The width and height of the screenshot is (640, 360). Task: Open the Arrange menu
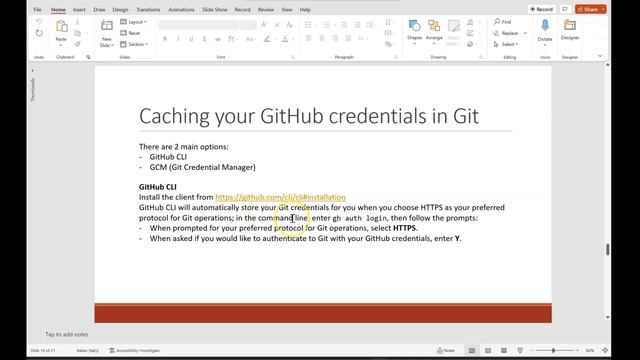(x=434, y=30)
